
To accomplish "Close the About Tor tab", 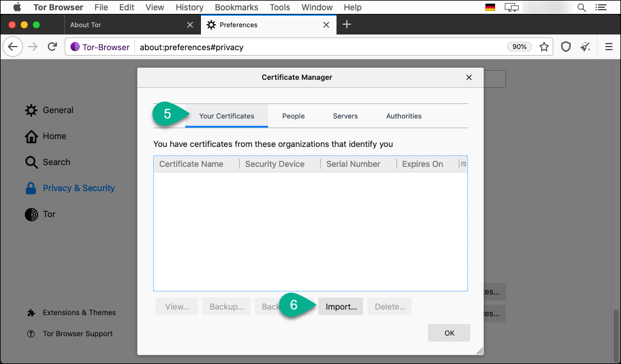I will coord(189,25).
